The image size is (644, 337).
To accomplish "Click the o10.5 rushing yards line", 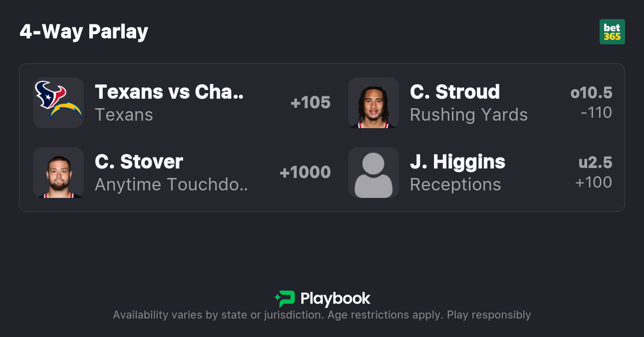I will click(591, 93).
